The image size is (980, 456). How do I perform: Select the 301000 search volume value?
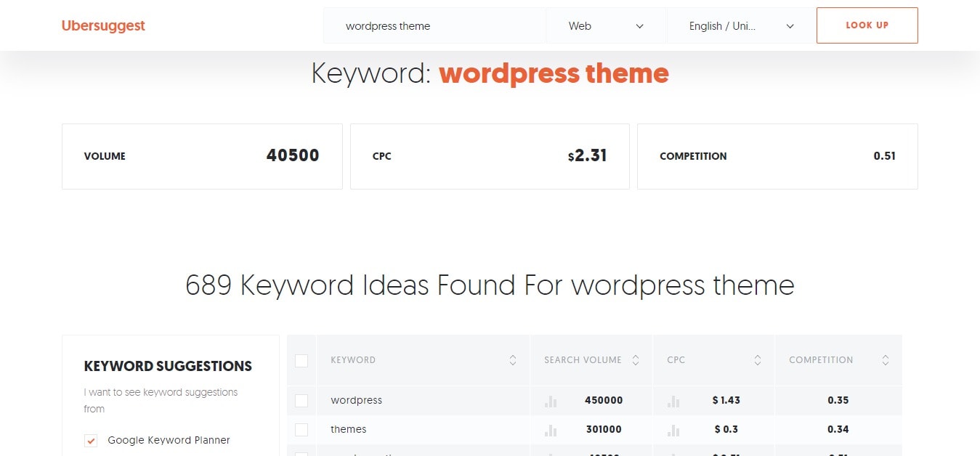(x=604, y=429)
